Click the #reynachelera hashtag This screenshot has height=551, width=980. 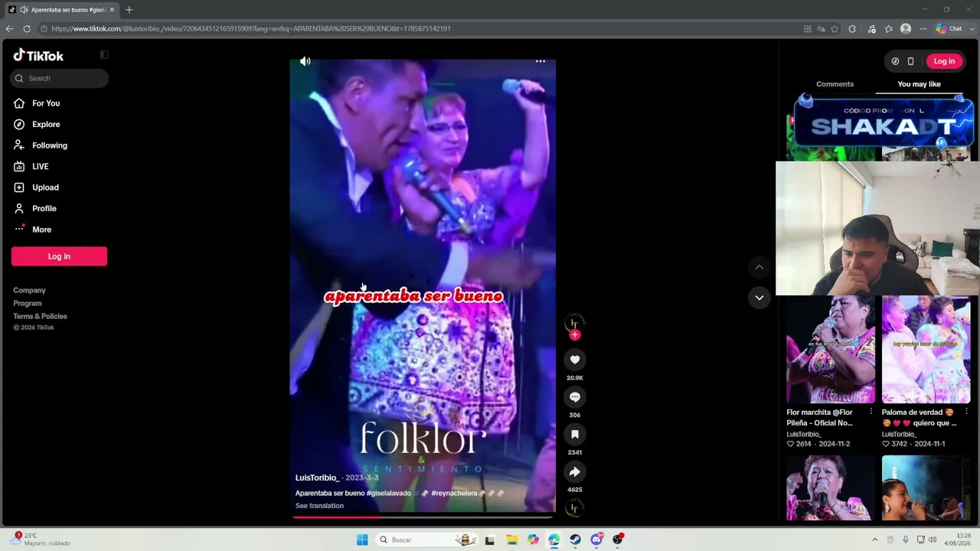tap(454, 494)
